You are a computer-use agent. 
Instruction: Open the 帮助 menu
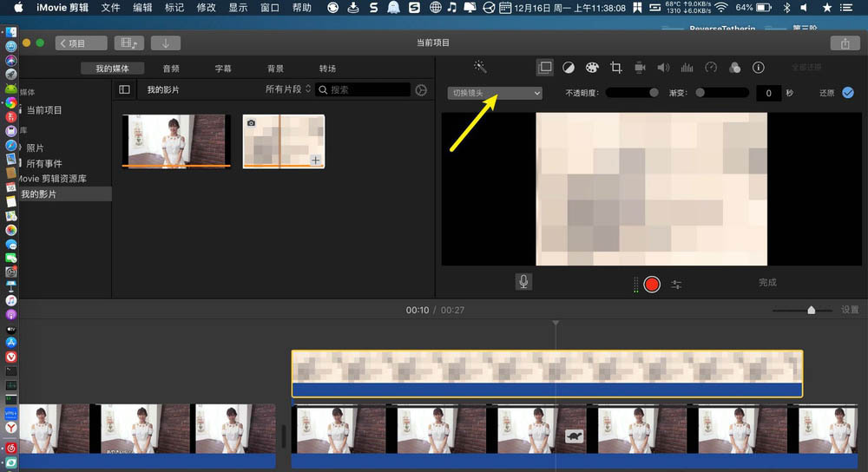(302, 8)
